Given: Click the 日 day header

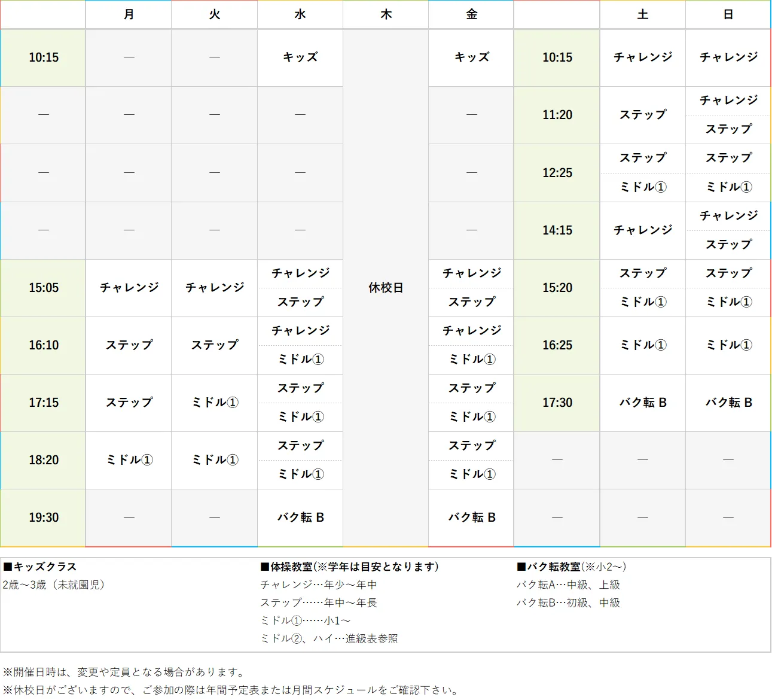Looking at the screenshot, I should tap(727, 14).
